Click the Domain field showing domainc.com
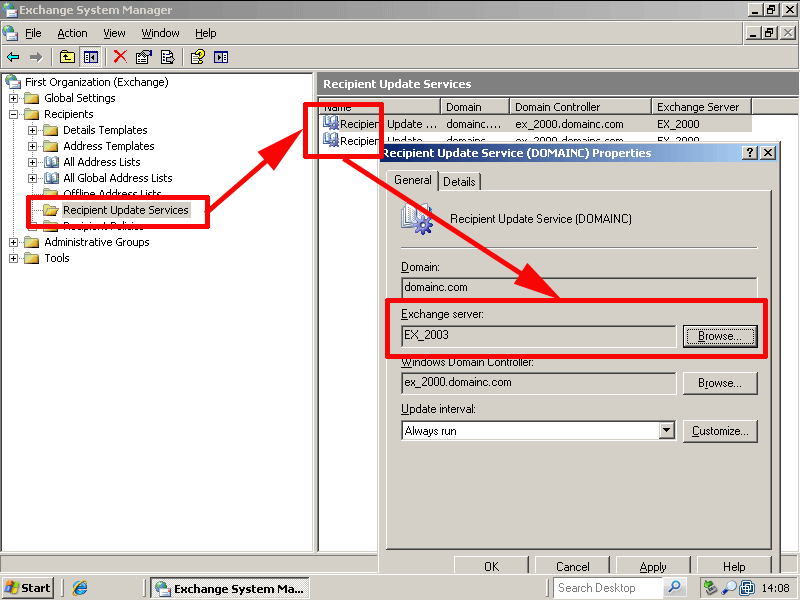The height and width of the screenshot is (600, 800). 579,288
